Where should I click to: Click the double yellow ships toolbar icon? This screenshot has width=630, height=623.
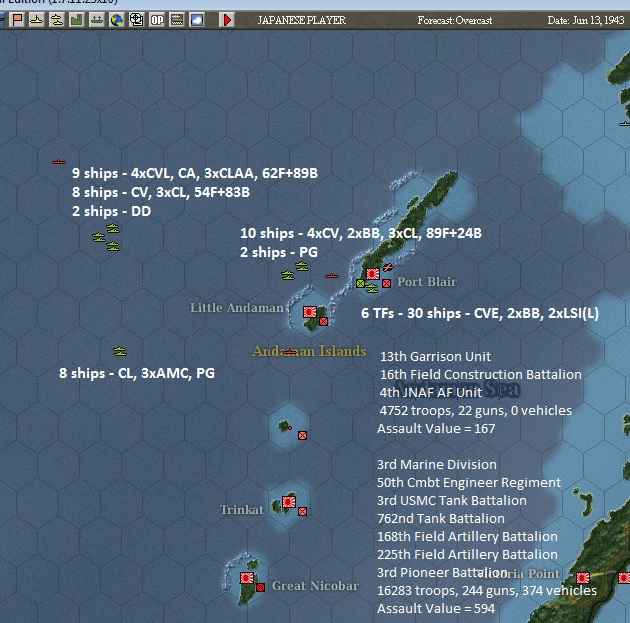[57, 20]
